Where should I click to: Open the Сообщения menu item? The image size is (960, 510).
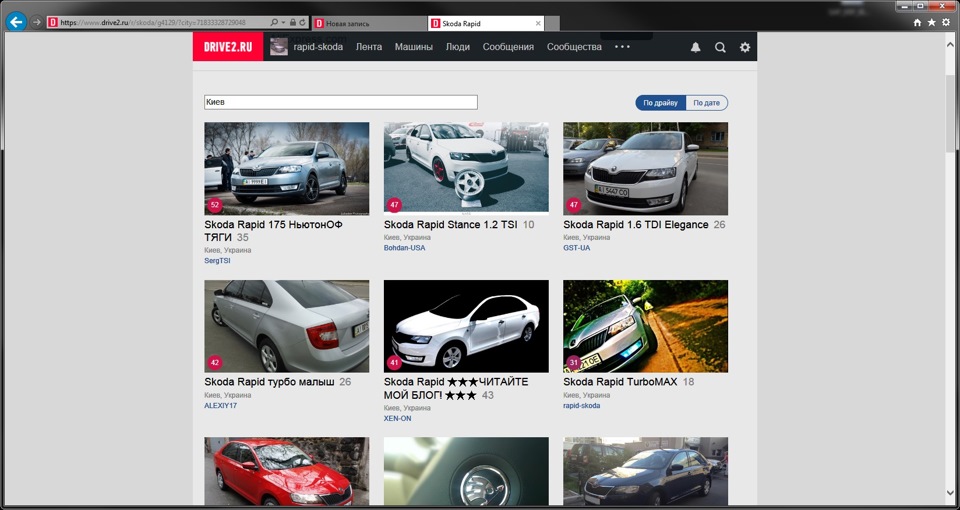click(x=508, y=47)
